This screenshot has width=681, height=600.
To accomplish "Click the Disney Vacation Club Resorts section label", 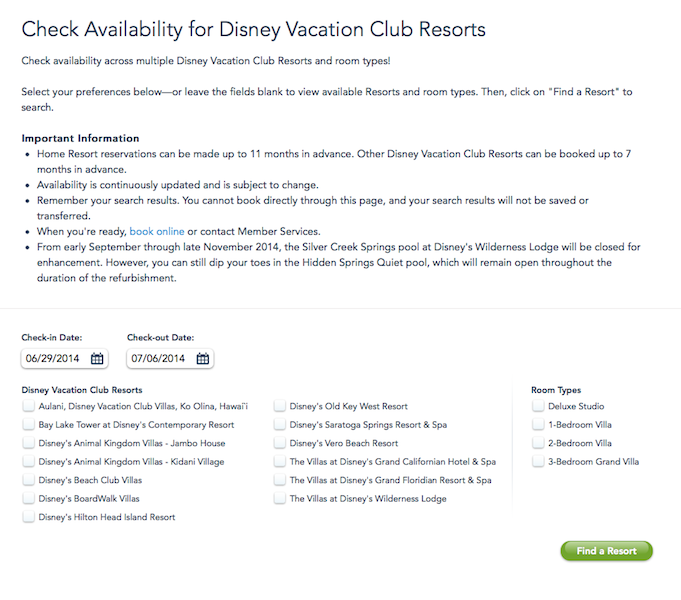I will (82, 390).
